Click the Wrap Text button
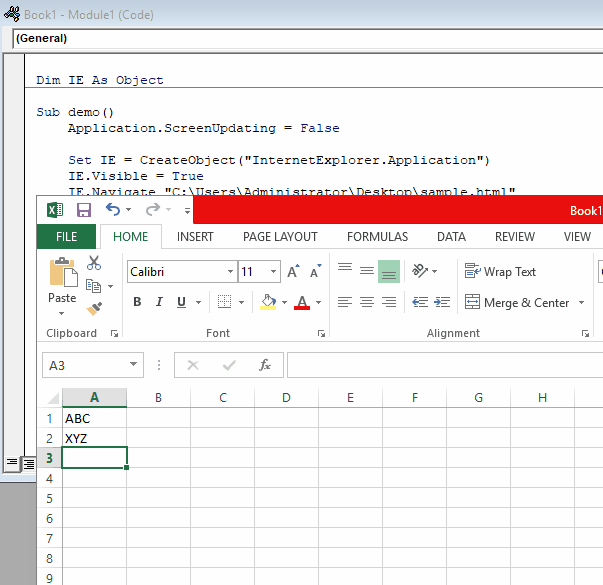The image size is (603, 585). point(500,272)
